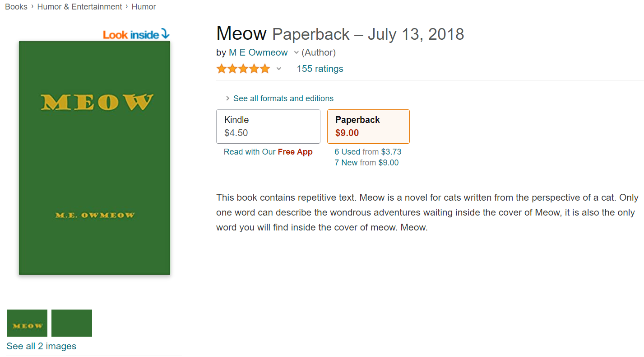Click the five-star rating stars
The height and width of the screenshot is (357, 644).
243,68
